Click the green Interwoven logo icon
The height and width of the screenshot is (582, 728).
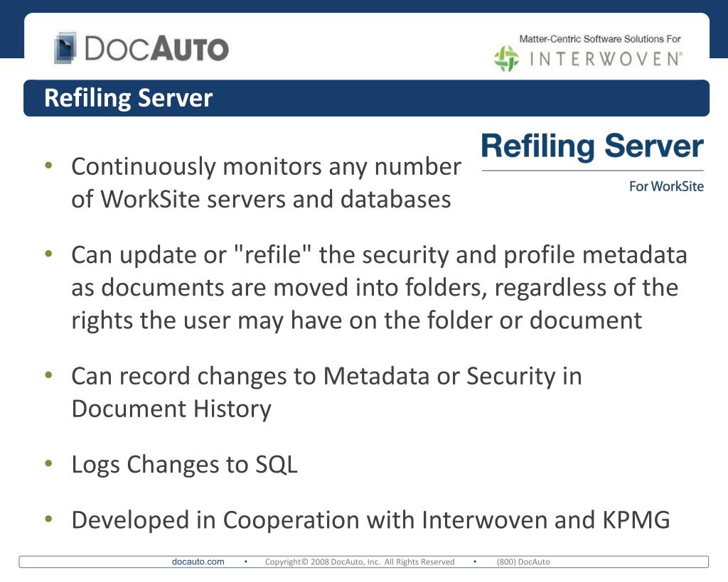click(506, 58)
